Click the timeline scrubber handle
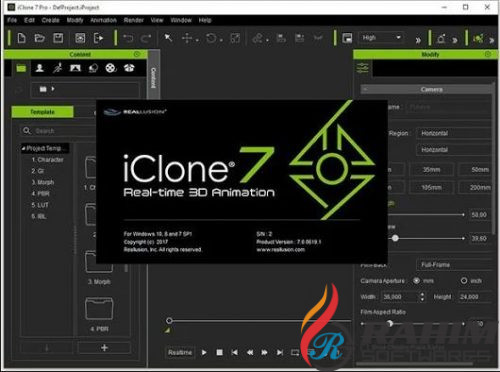Screen dimensions: 500x372 [169, 321]
